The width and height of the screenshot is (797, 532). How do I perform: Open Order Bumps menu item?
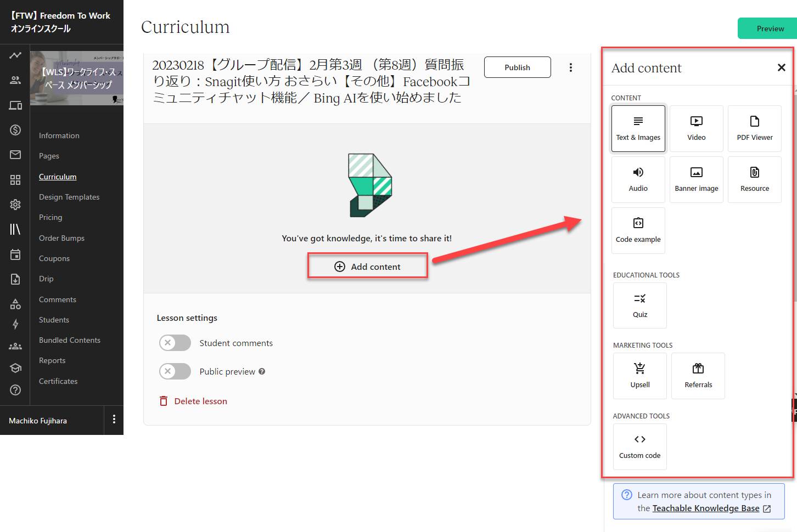[x=61, y=238]
